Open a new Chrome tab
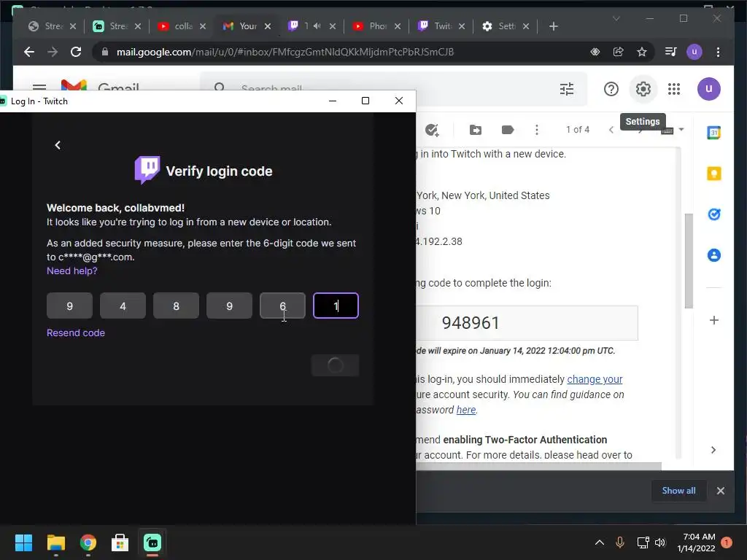Viewport: 747px width, 560px height. [x=553, y=27]
